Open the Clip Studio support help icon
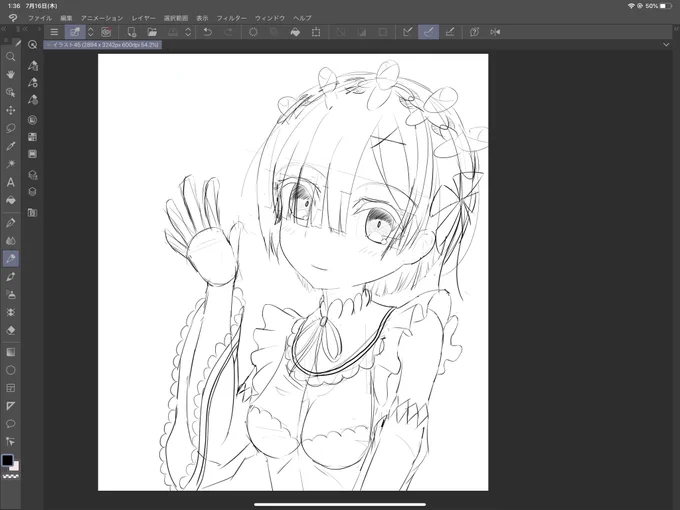680x510 pixels. [x=474, y=32]
